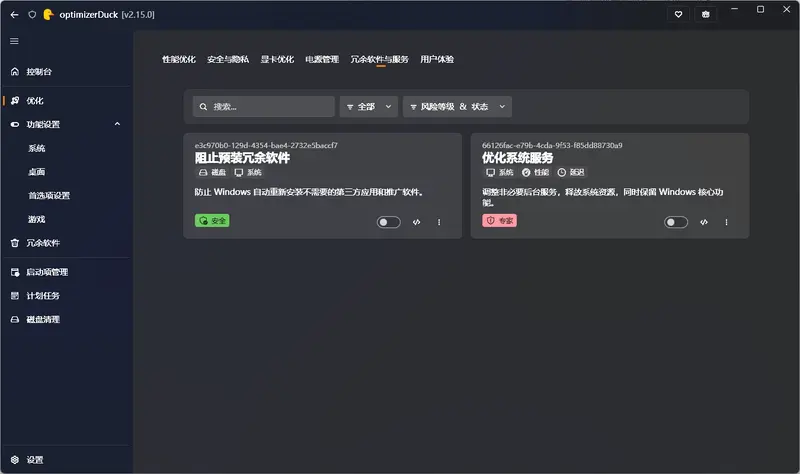
Task: Click 性能 tag on 优化系统服务 card
Action: coord(535,172)
